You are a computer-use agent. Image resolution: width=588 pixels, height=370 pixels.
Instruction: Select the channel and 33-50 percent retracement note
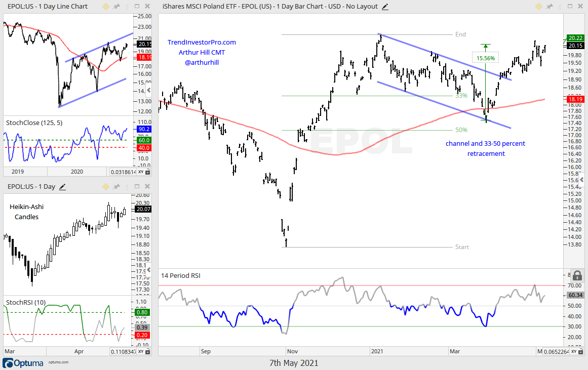click(486, 148)
